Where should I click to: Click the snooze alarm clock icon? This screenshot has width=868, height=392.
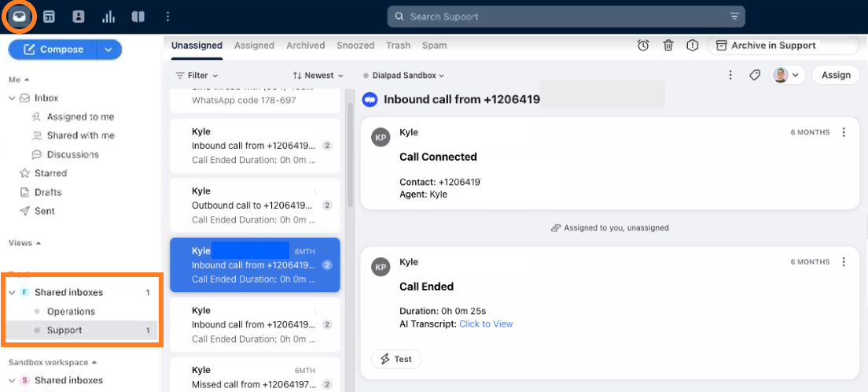pyautogui.click(x=643, y=46)
